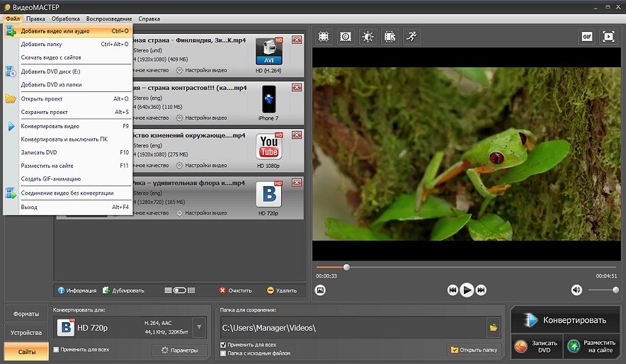Click the "Открыть папку" button
The height and width of the screenshot is (364, 626).
[474, 350]
